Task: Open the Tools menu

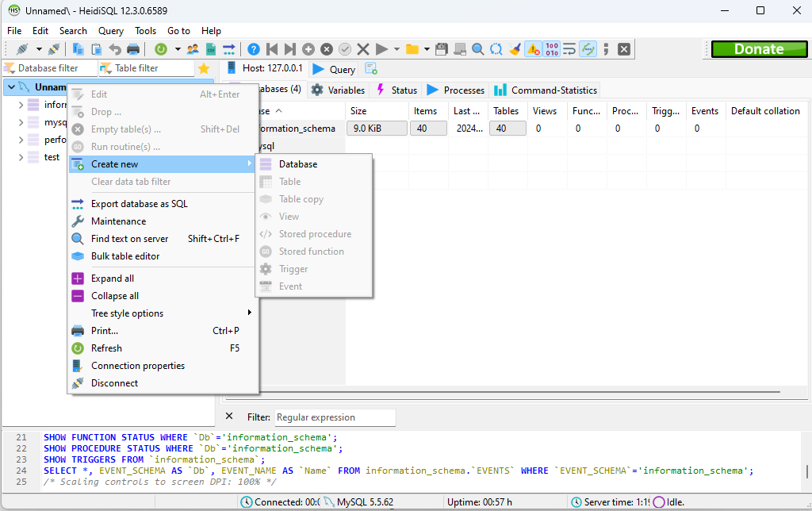Action: coord(146,31)
